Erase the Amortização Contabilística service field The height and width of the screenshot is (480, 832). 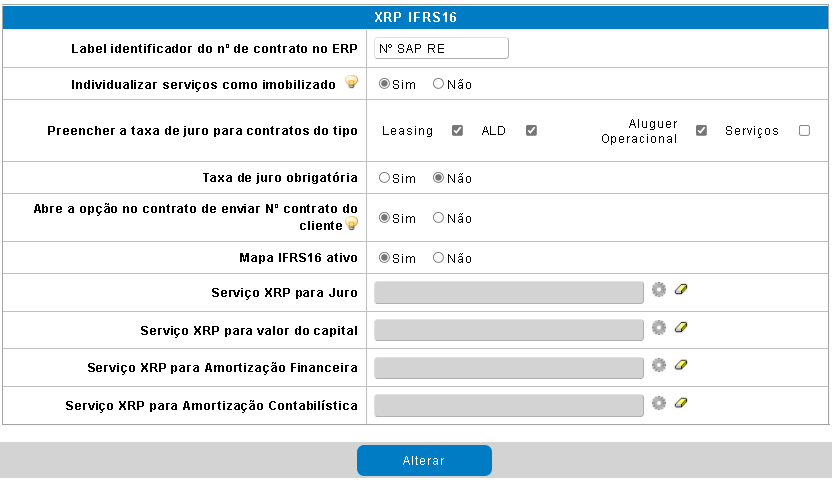pos(681,403)
